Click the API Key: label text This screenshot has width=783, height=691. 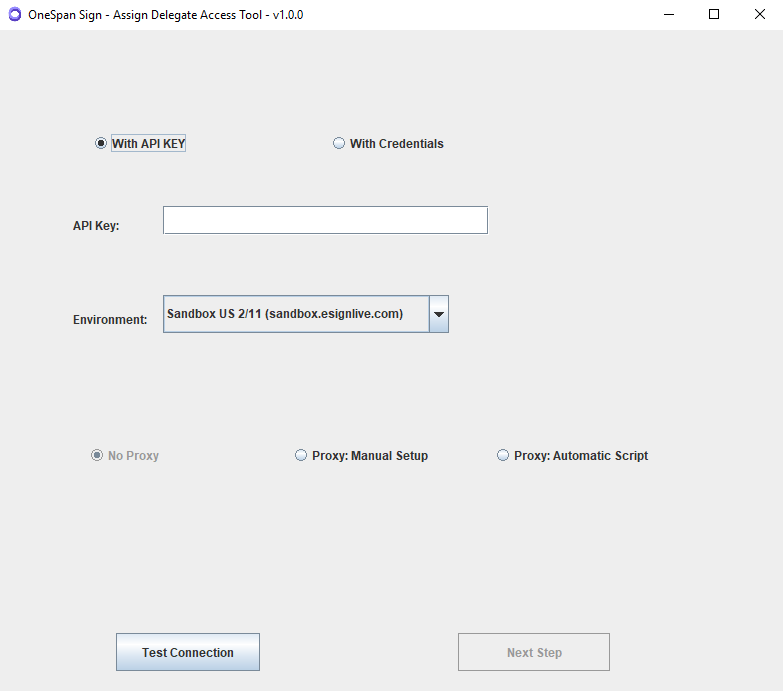point(96,226)
